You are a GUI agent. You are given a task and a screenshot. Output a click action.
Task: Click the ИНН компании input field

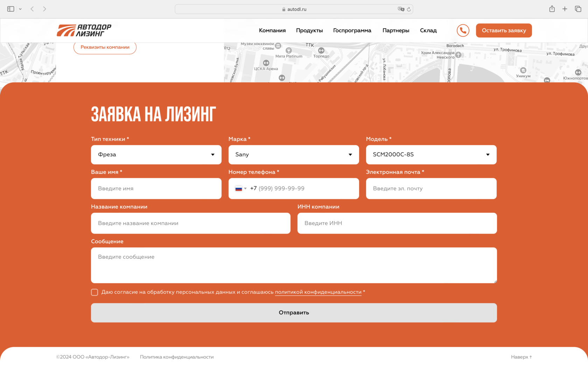397,223
